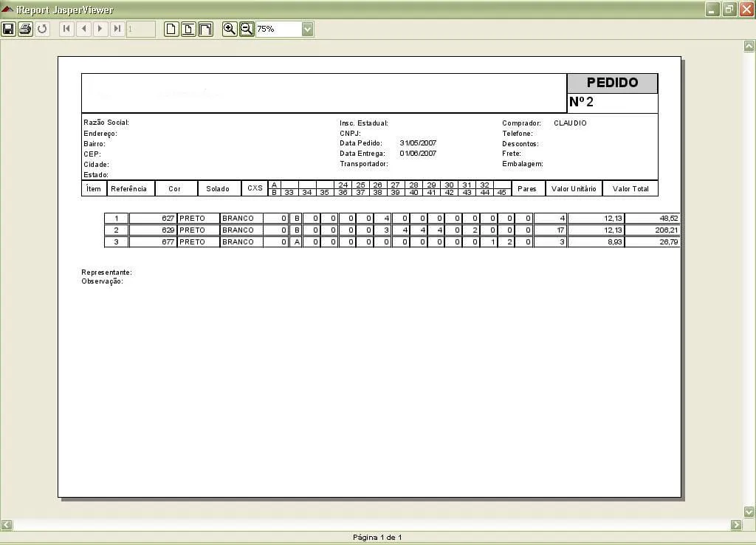Click the PEDIDO header in the report

point(612,83)
